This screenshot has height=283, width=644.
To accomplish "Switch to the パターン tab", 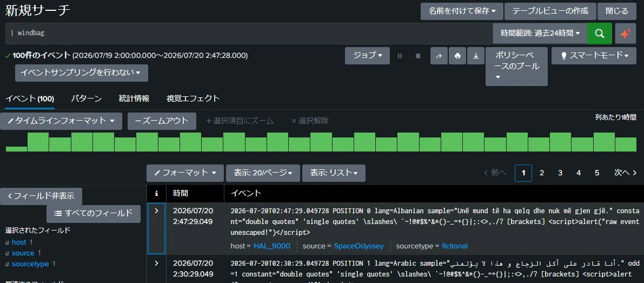I will (87, 98).
